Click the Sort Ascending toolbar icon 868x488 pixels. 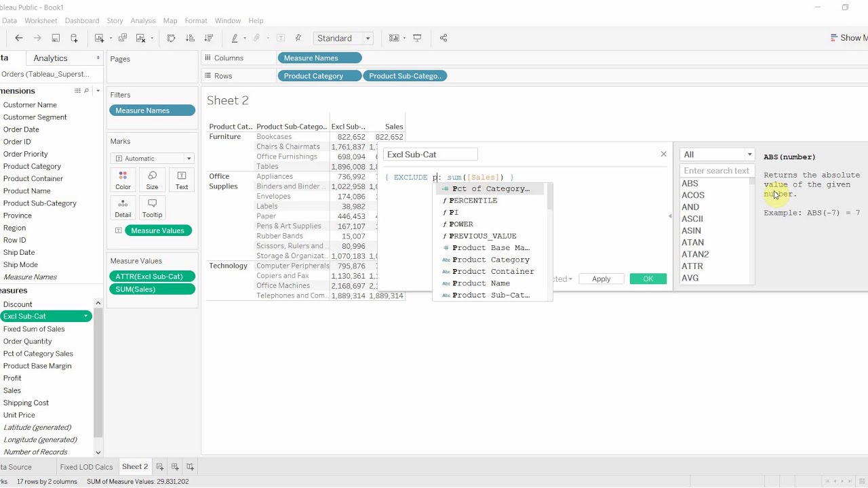[190, 39]
